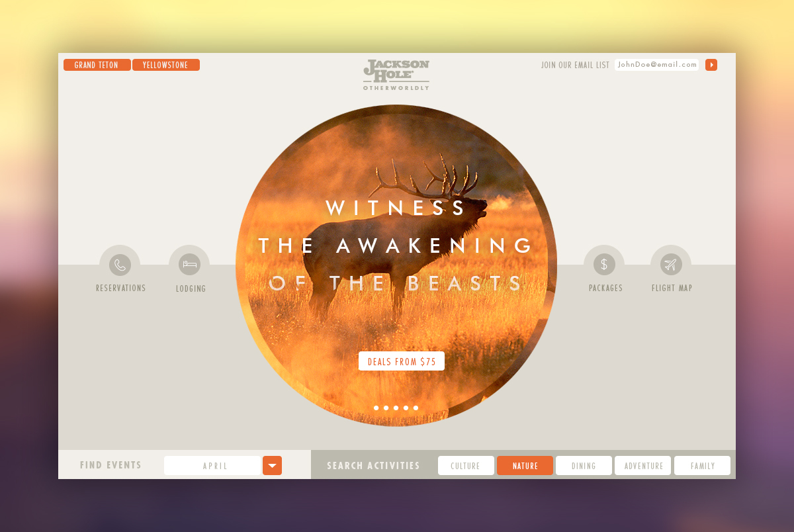Filter activities by Dining

click(x=584, y=466)
